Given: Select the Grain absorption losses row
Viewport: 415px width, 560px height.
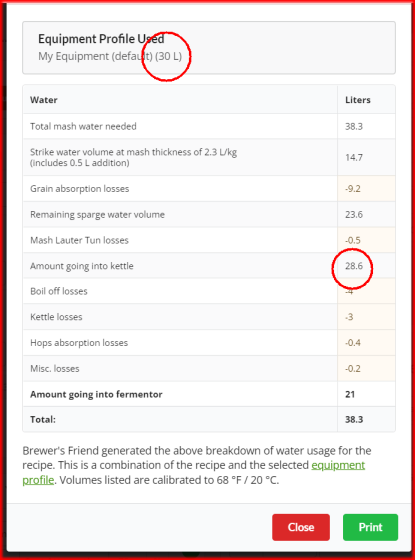Looking at the screenshot, I should 209,189.
